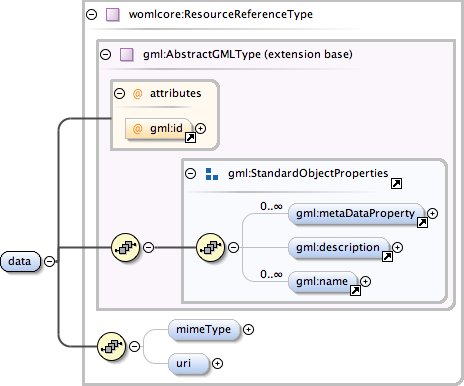Collapse the womlcore:ResourceReferenceType container
This screenshot has height=386, width=464.
(91, 14)
